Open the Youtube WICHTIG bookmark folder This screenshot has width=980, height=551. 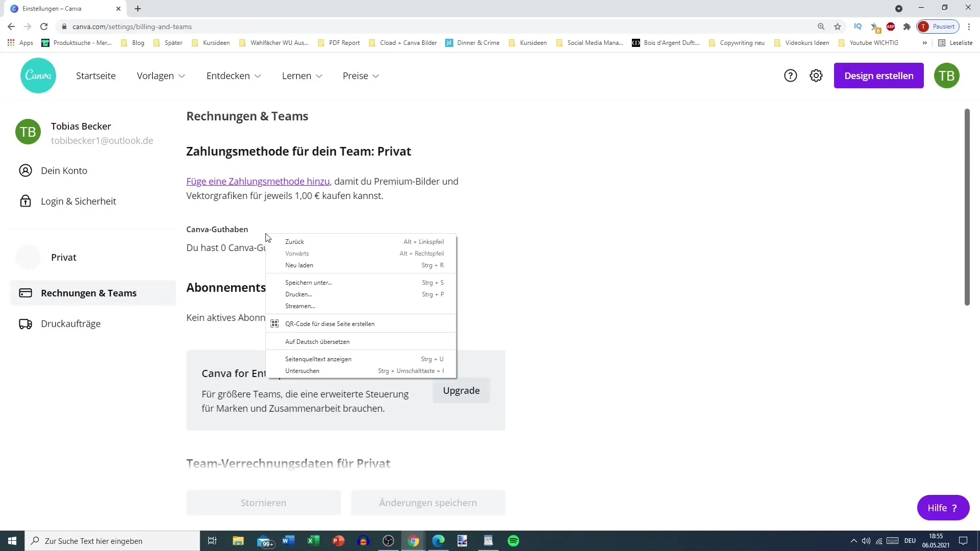coord(868,43)
